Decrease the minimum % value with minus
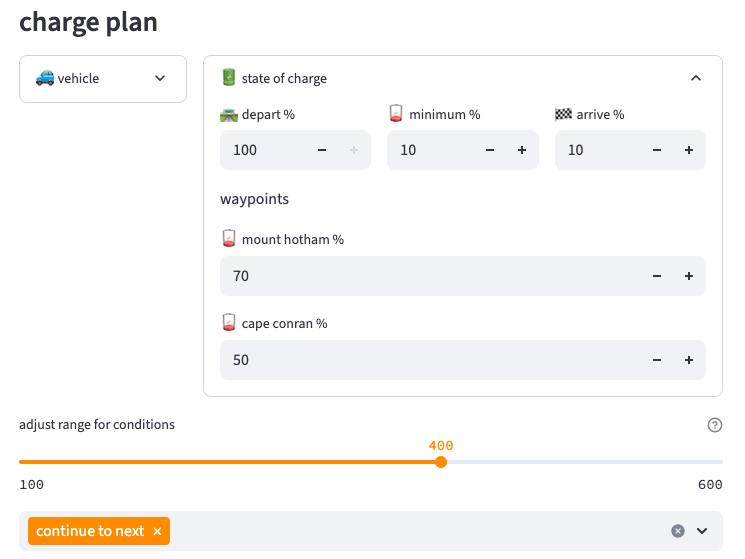Screen dimensions: 745x559 490,150
